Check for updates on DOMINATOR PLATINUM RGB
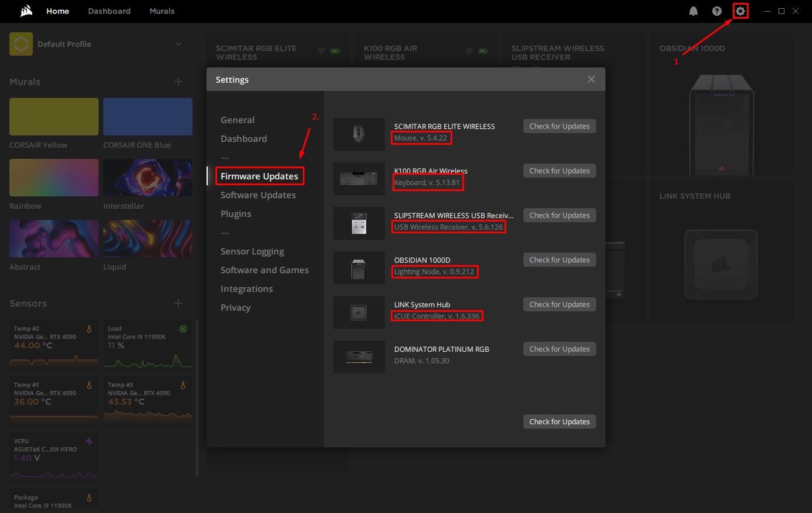The image size is (812, 513). pos(559,348)
